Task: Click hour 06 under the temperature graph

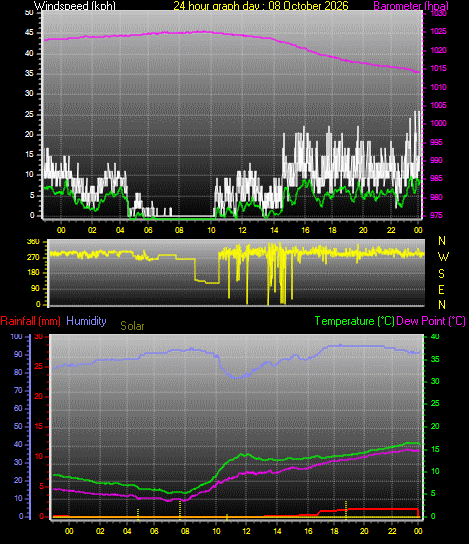Action: 154,531
